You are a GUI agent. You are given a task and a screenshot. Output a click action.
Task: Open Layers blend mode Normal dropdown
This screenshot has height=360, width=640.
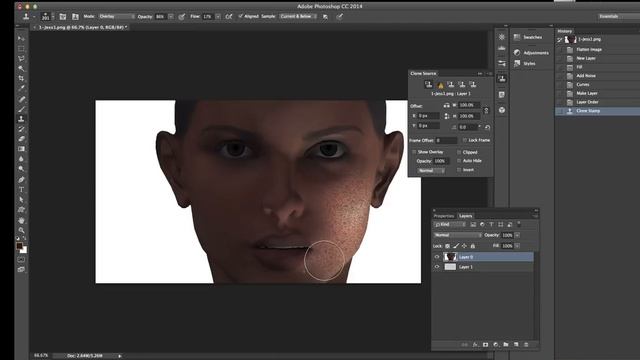458,235
